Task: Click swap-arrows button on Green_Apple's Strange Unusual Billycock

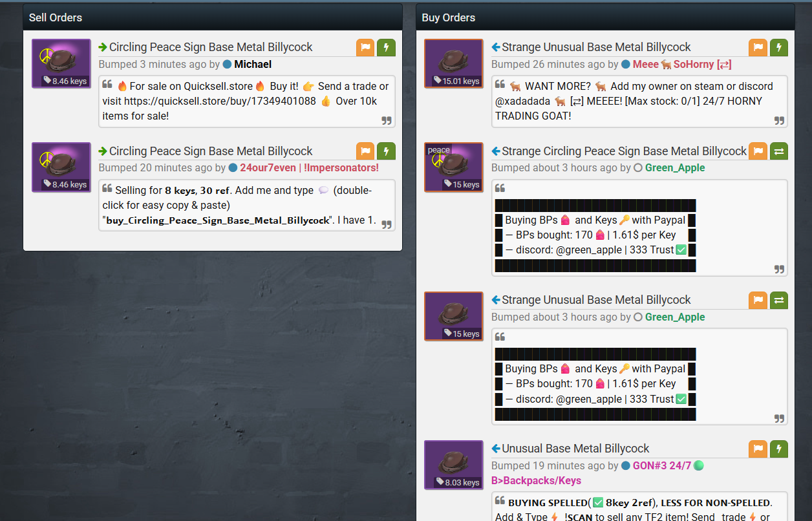Action: (779, 300)
